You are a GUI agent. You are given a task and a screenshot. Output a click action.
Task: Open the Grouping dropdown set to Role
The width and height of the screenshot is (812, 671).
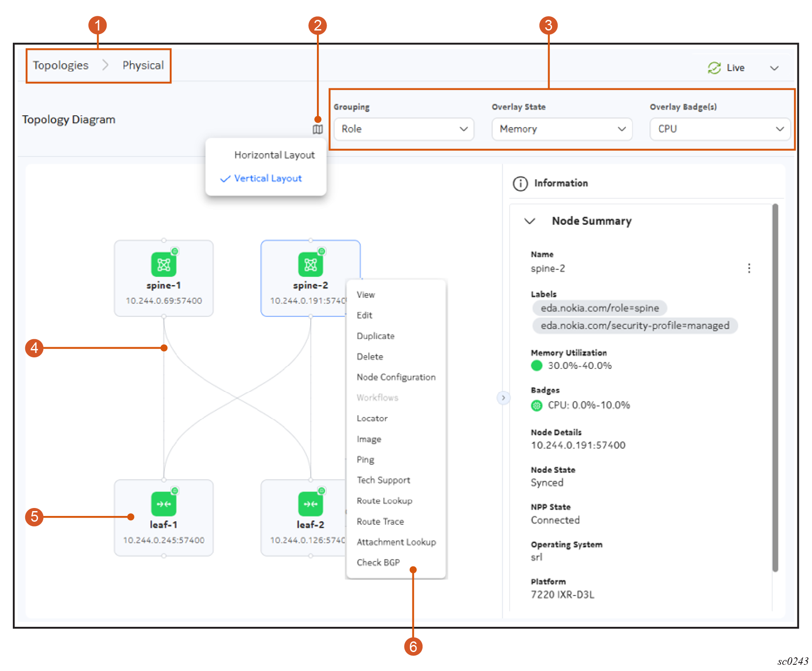click(404, 129)
